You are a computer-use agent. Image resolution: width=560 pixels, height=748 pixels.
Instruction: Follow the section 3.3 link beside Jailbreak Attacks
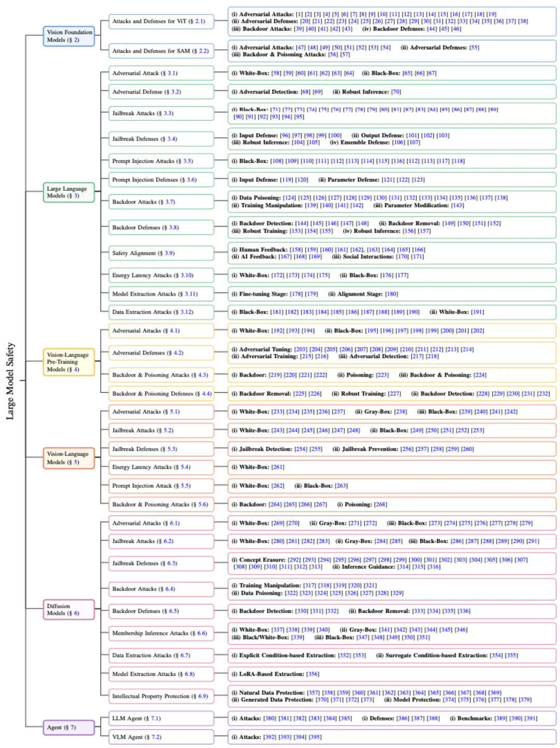pyautogui.click(x=169, y=113)
